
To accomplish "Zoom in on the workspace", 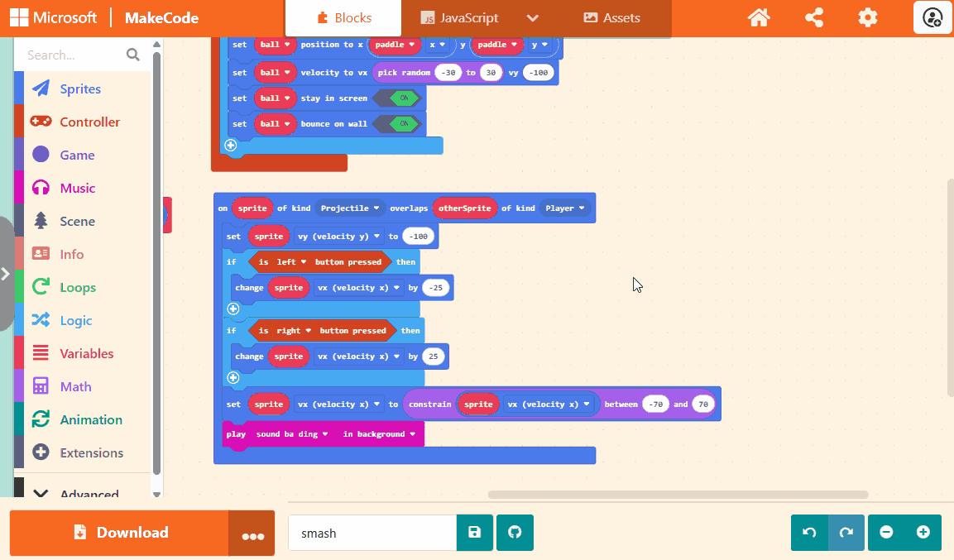I will tap(923, 533).
